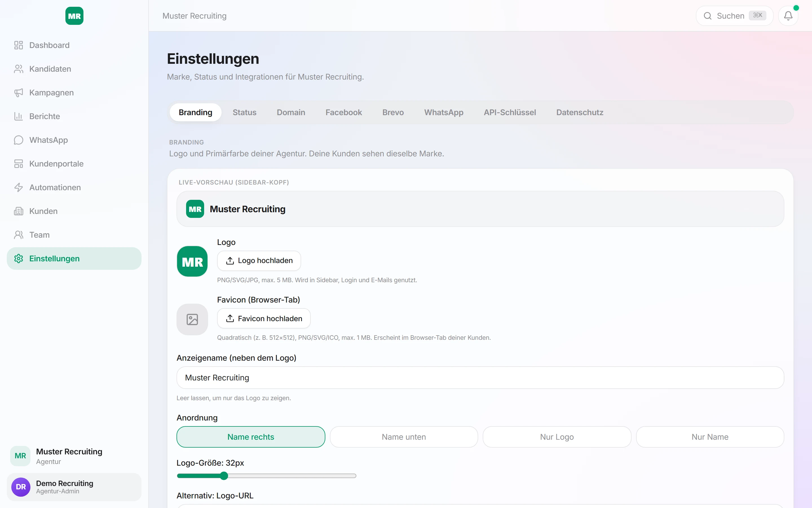Viewport: 812px width, 508px height.
Task: Click the Favicon hochladen button
Action: (264, 318)
